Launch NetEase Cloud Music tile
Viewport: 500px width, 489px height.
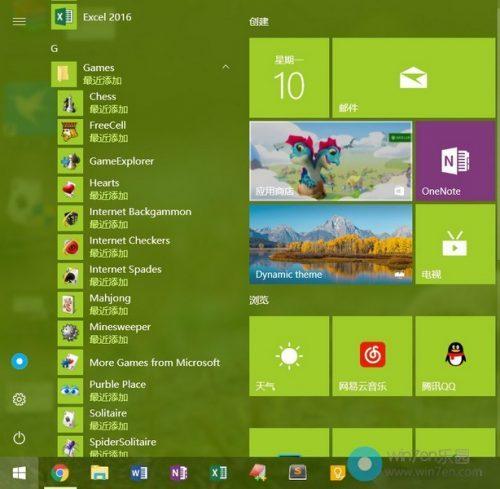click(x=372, y=356)
